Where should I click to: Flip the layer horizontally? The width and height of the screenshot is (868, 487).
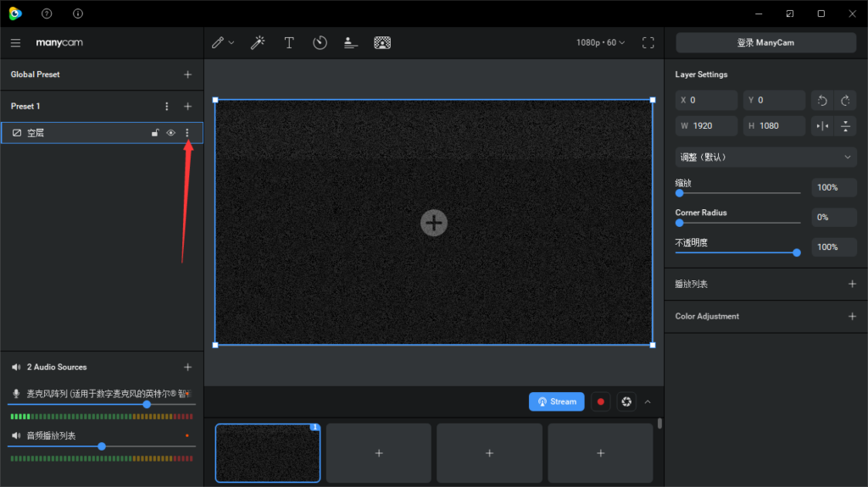822,126
